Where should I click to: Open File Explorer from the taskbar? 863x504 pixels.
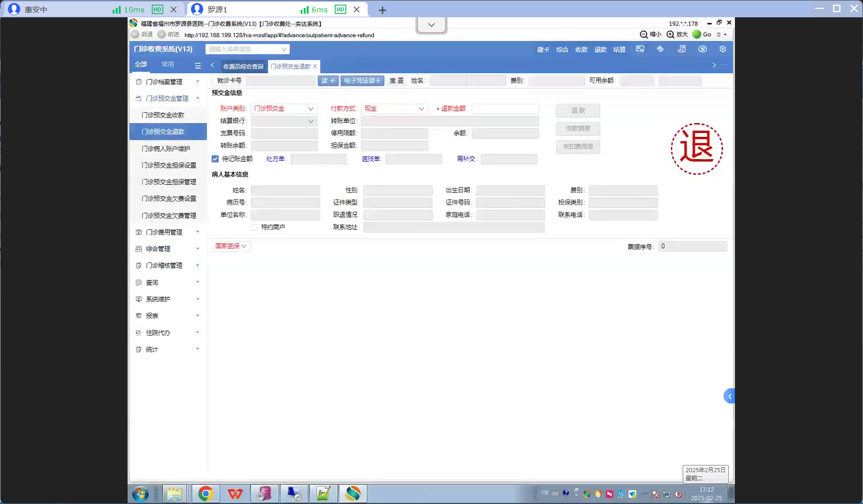click(x=174, y=494)
